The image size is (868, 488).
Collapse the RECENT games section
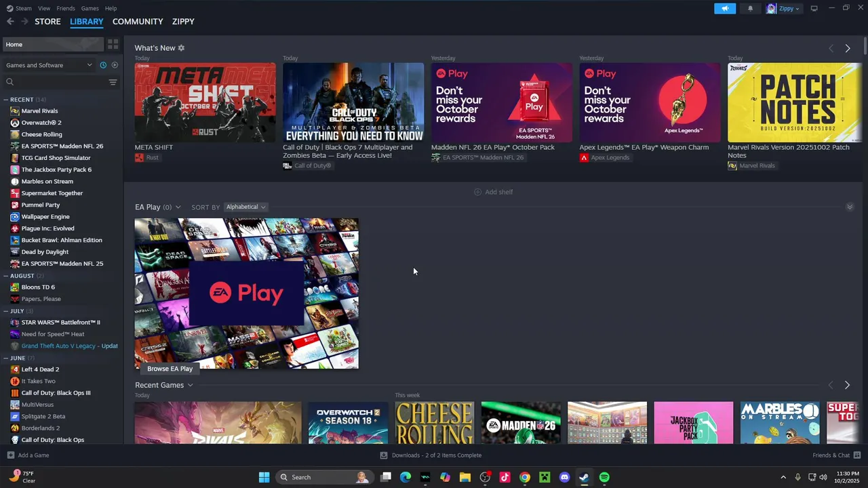pos(5,100)
